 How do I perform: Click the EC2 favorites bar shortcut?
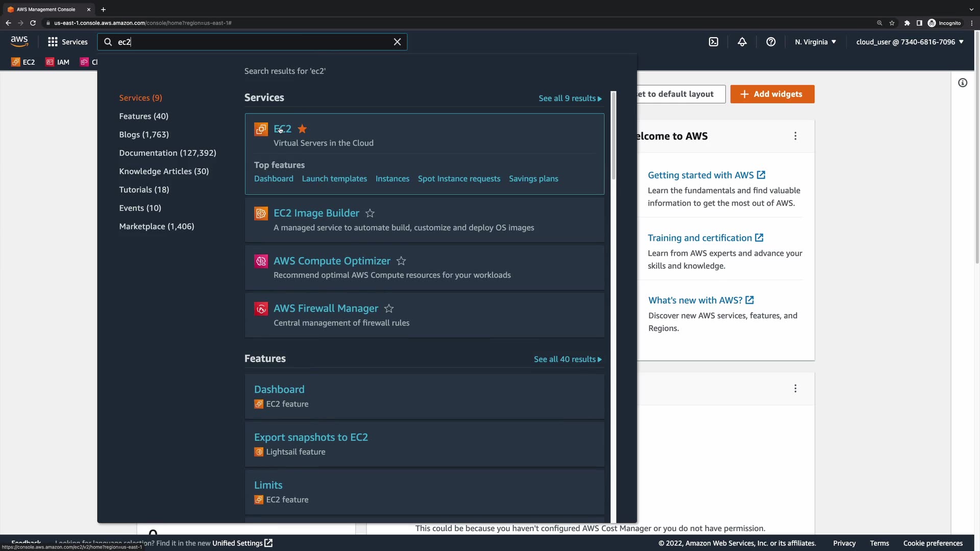click(23, 62)
